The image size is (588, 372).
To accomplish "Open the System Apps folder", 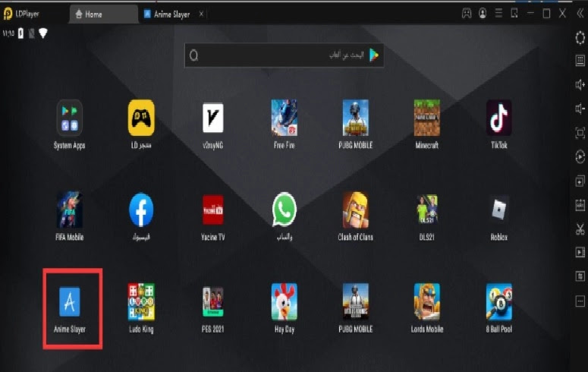I will (x=69, y=118).
